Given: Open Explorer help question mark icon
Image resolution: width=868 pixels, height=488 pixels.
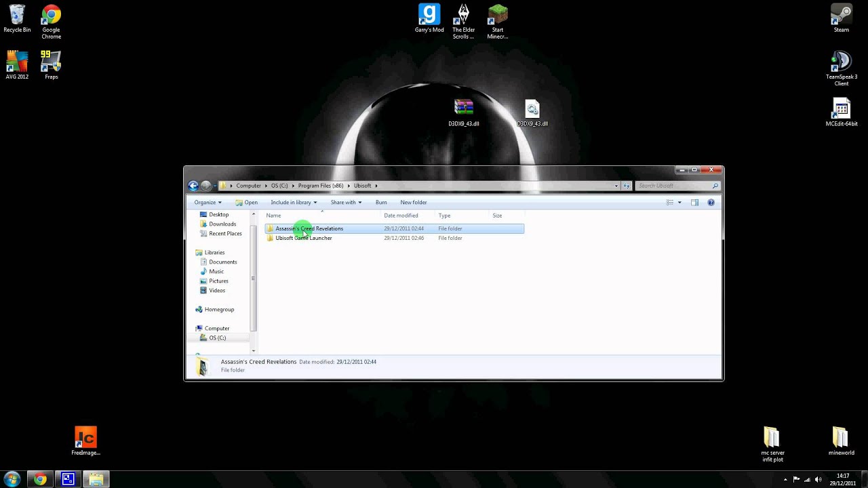Looking at the screenshot, I should 711,203.
